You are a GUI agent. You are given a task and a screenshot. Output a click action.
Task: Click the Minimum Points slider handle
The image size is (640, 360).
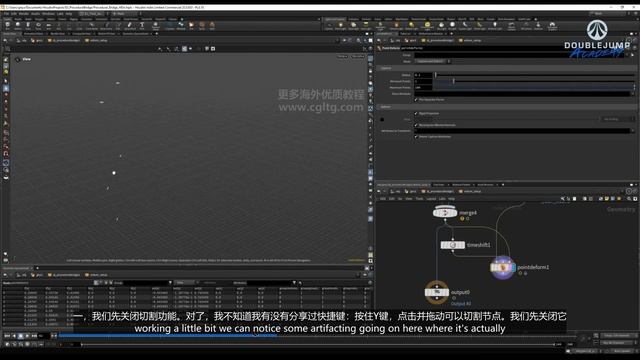[453, 81]
